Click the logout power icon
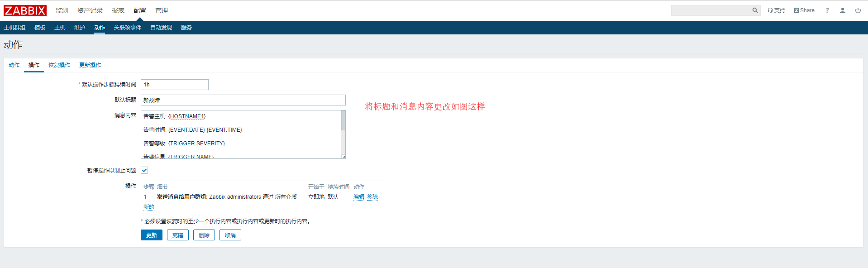Image resolution: width=868 pixels, height=268 pixels. (858, 10)
